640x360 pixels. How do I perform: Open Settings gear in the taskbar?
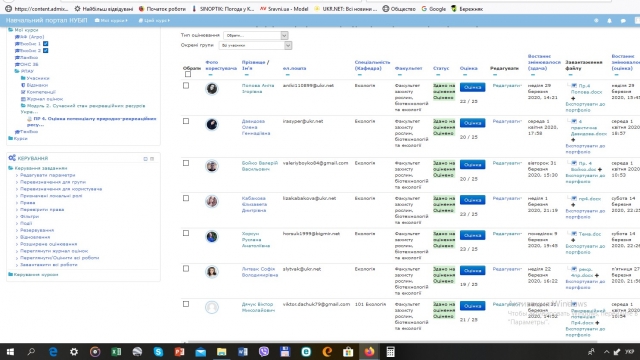pos(74,351)
